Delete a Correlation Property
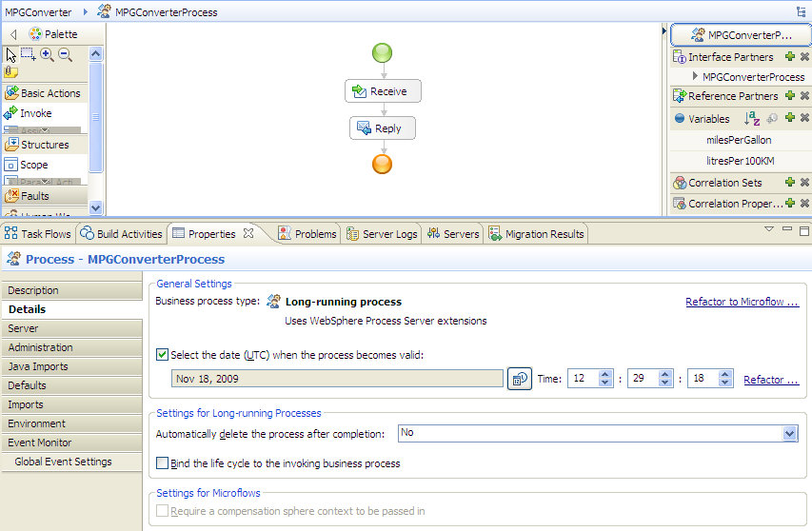812x531 pixels. point(804,203)
